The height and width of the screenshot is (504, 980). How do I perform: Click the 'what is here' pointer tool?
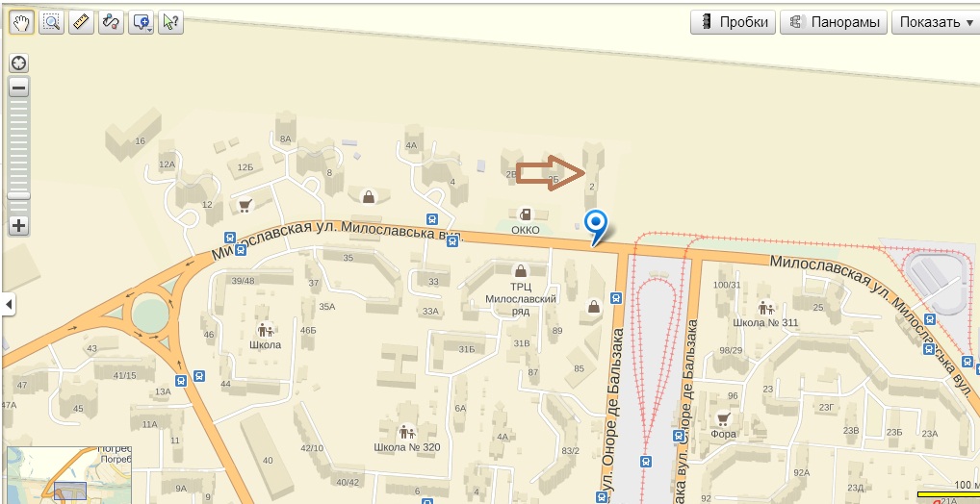point(170,22)
